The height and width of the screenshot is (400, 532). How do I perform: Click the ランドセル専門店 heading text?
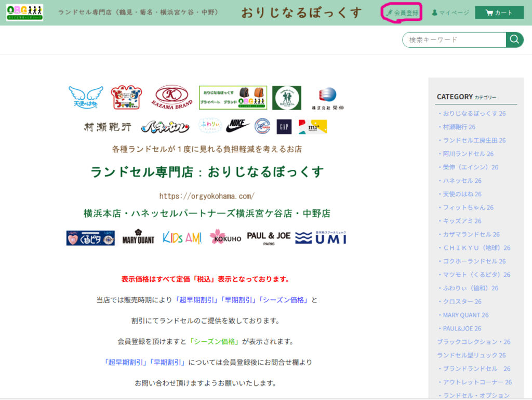(207, 172)
